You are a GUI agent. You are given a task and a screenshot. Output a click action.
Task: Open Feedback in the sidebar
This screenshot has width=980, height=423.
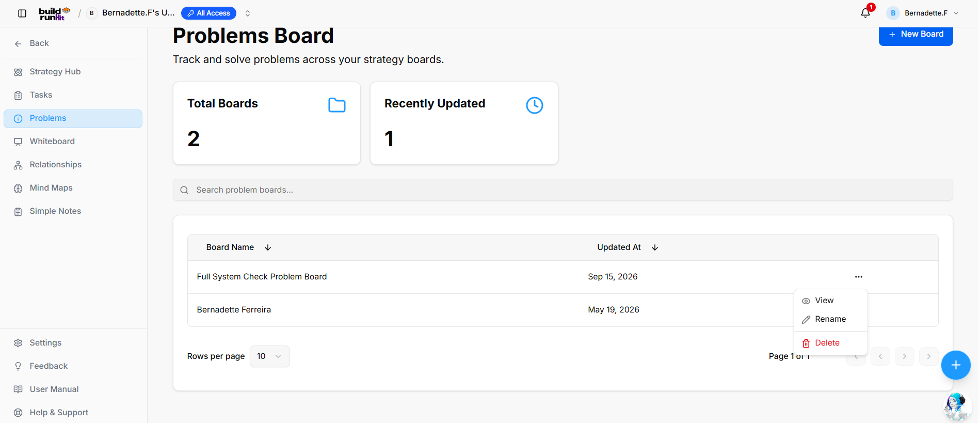tap(73, 366)
